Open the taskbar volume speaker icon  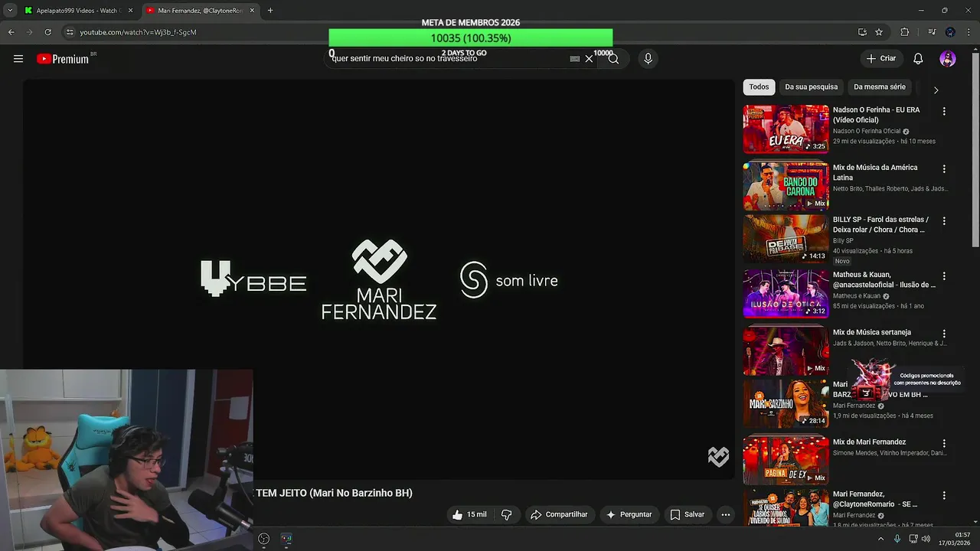click(926, 539)
